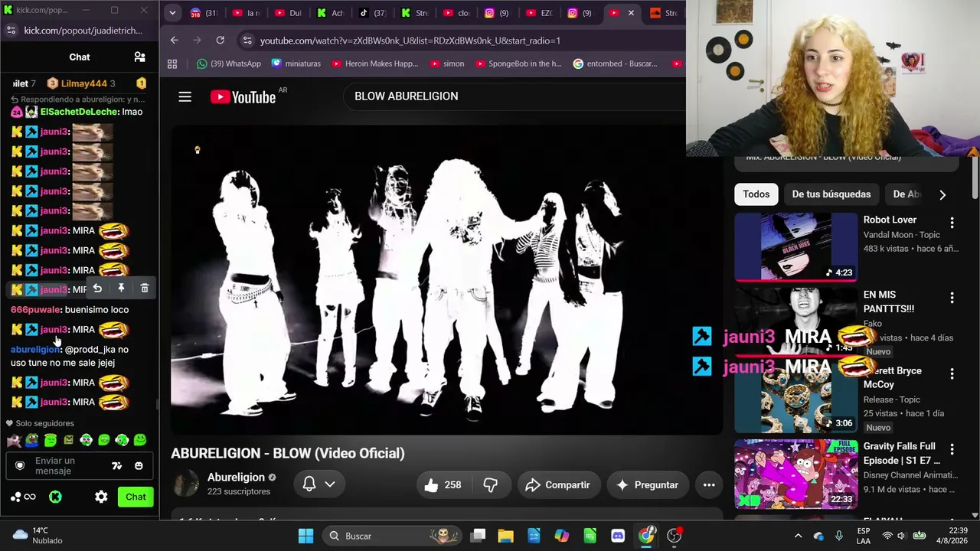Image resolution: width=980 pixels, height=551 pixels.
Task: Play the Gravity Falls Full Episode thumbnail
Action: (796, 474)
